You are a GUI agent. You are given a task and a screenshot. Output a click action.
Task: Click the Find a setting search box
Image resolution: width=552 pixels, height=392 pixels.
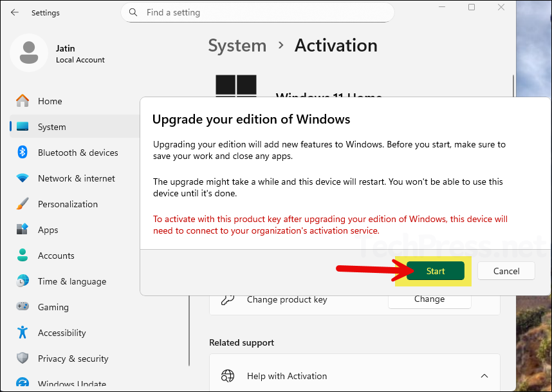pyautogui.click(x=257, y=13)
